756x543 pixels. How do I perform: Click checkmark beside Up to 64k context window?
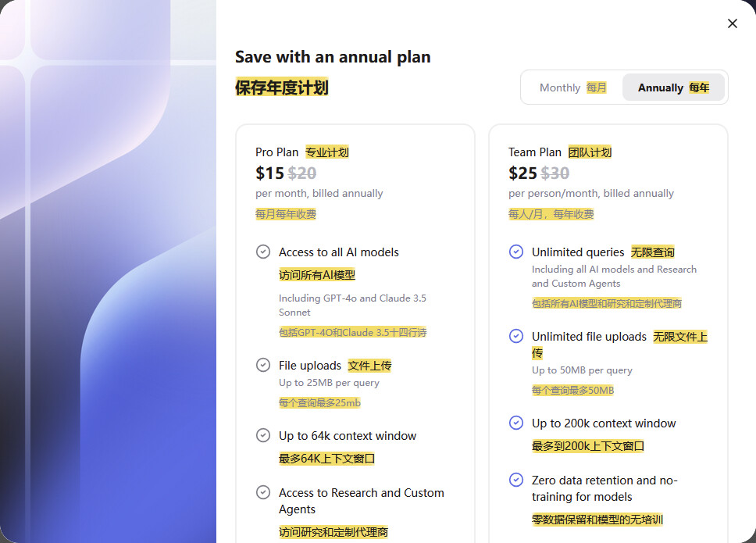263,435
